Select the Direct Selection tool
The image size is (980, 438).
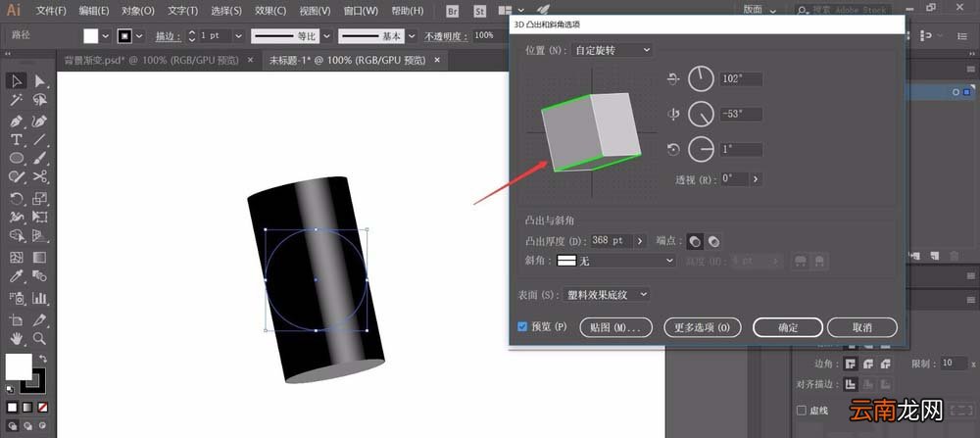tap(40, 80)
